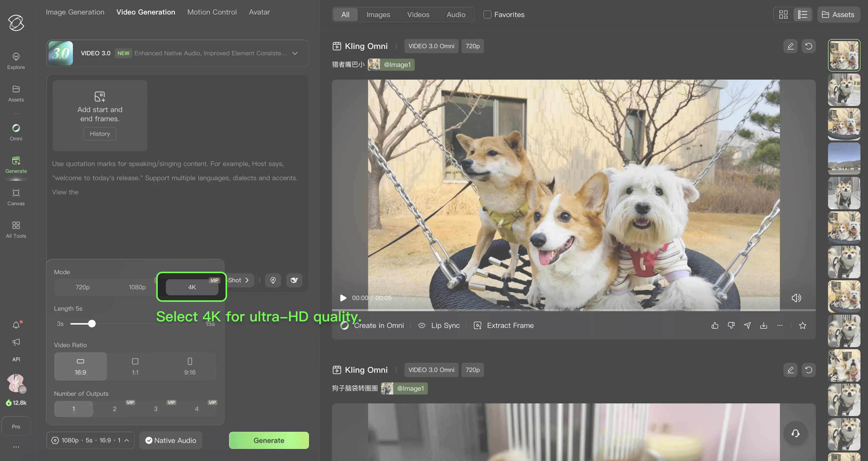Select 1080p mode
Screen dimensions: 868x461
pos(137,287)
